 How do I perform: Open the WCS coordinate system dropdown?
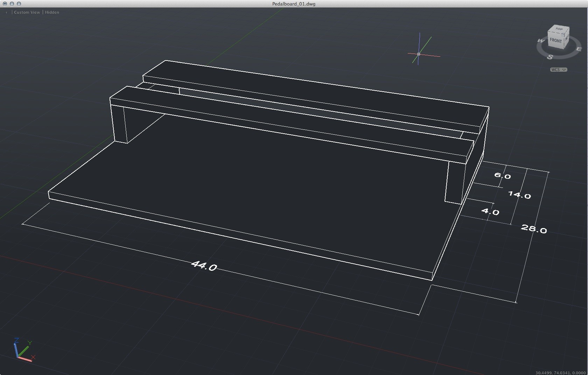(x=559, y=70)
